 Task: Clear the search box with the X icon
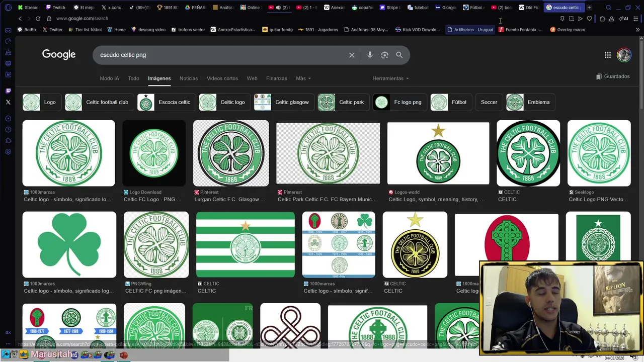pos(352,55)
